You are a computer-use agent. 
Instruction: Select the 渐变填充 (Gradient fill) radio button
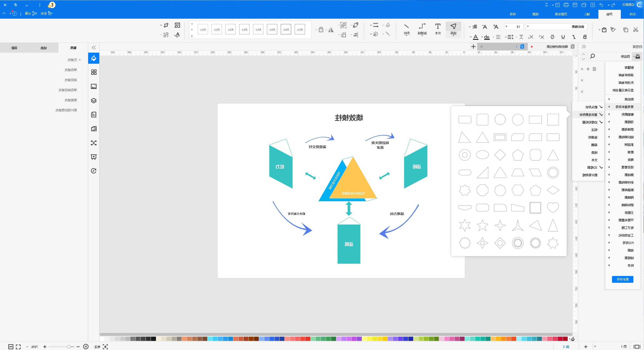(80, 80)
